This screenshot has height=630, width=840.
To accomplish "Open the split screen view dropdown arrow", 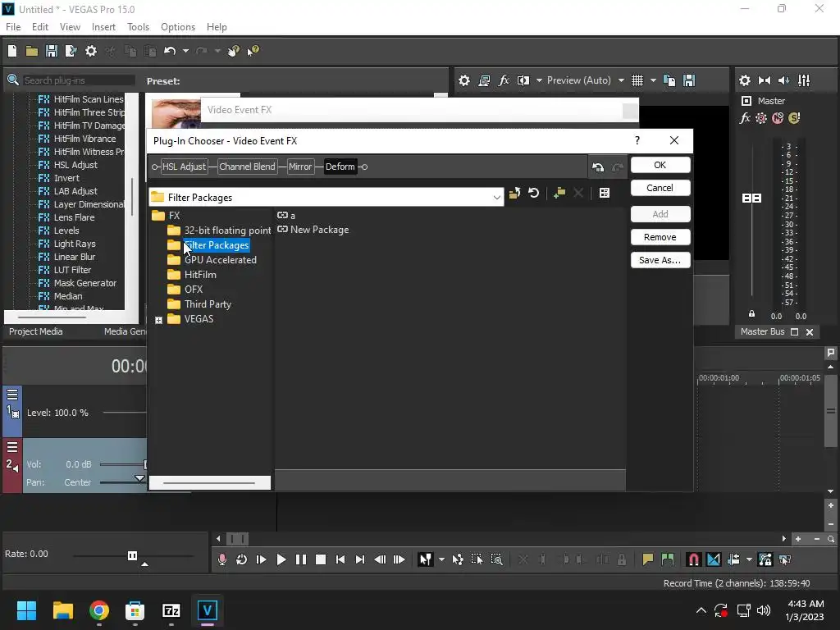I will click(539, 80).
